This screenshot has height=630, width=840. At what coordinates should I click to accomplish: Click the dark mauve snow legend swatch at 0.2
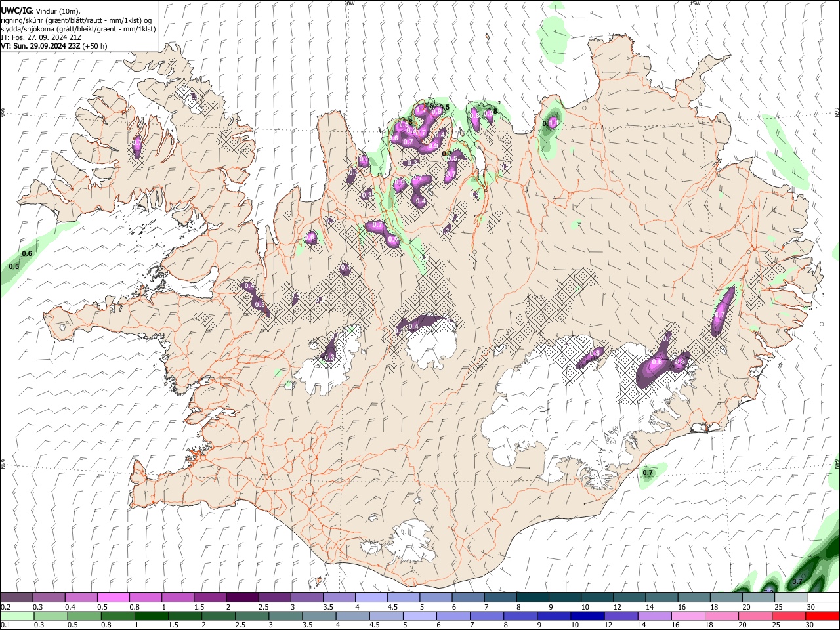click(x=16, y=597)
